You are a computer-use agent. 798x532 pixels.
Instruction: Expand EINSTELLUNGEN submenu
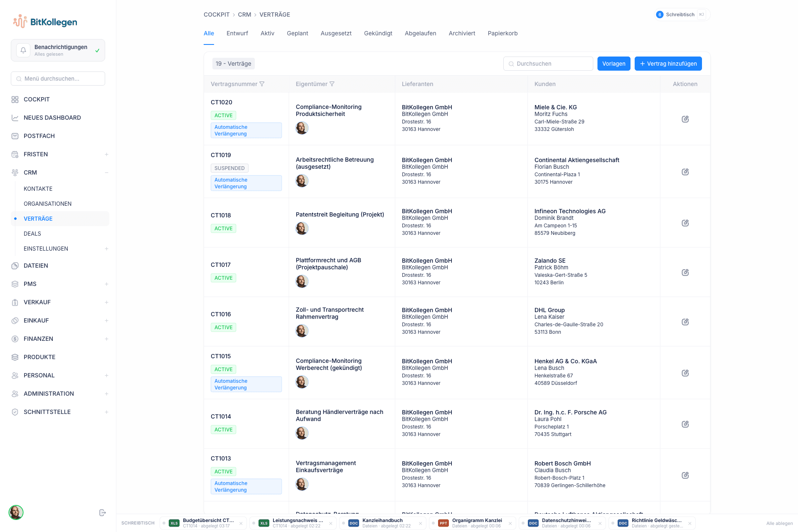click(x=106, y=249)
